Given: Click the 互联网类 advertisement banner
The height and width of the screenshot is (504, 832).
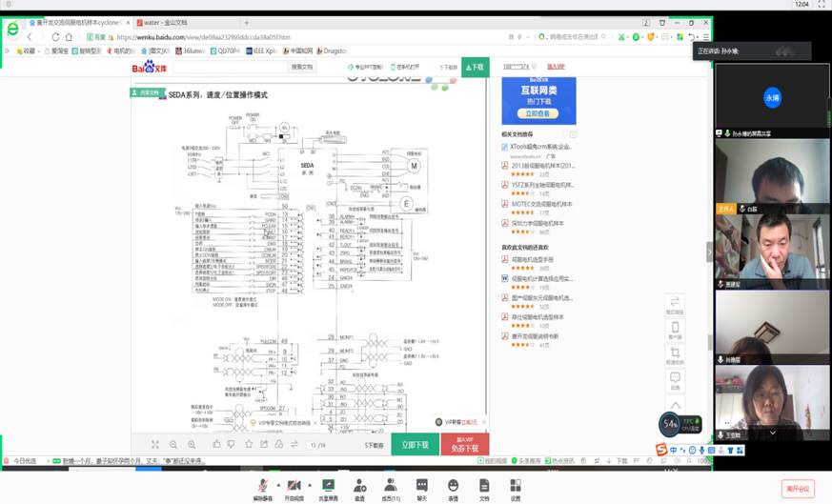Looking at the screenshot, I should tap(538, 100).
